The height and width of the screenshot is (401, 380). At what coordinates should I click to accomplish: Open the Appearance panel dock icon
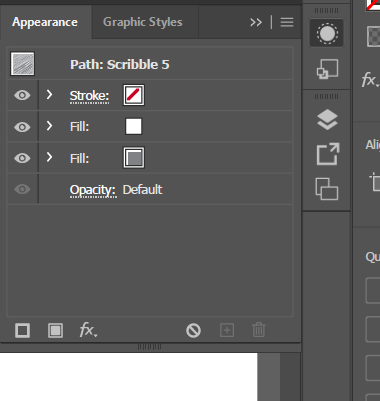pos(327,33)
